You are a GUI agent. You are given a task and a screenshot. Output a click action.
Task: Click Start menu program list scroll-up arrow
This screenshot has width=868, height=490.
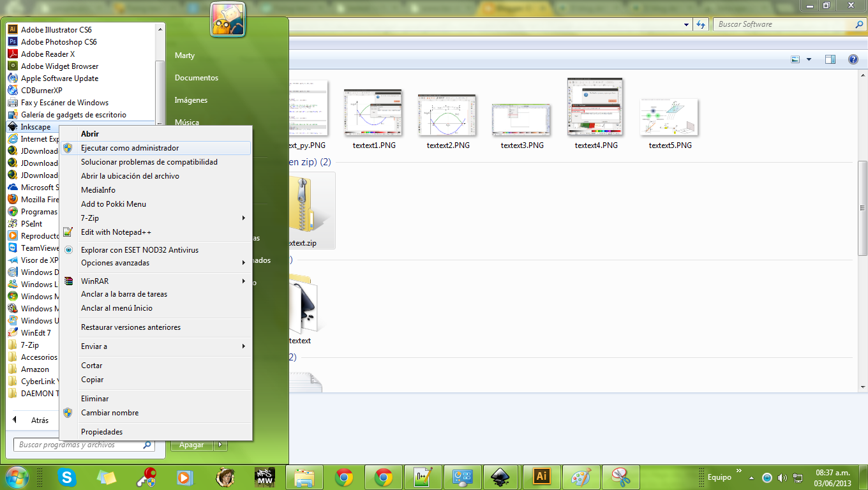[x=160, y=29]
